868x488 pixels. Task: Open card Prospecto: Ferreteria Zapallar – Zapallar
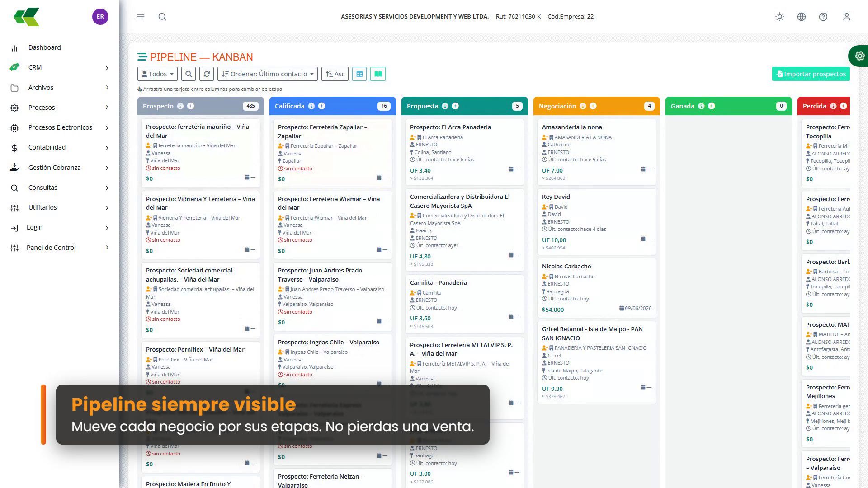(332, 153)
